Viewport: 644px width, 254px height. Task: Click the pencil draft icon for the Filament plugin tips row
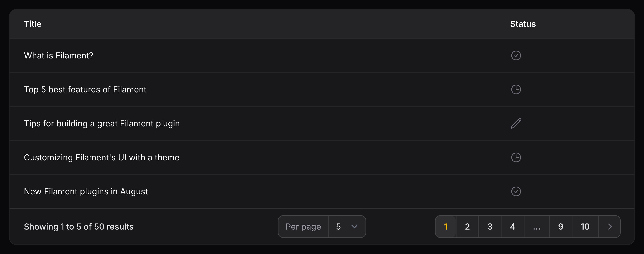coord(516,123)
